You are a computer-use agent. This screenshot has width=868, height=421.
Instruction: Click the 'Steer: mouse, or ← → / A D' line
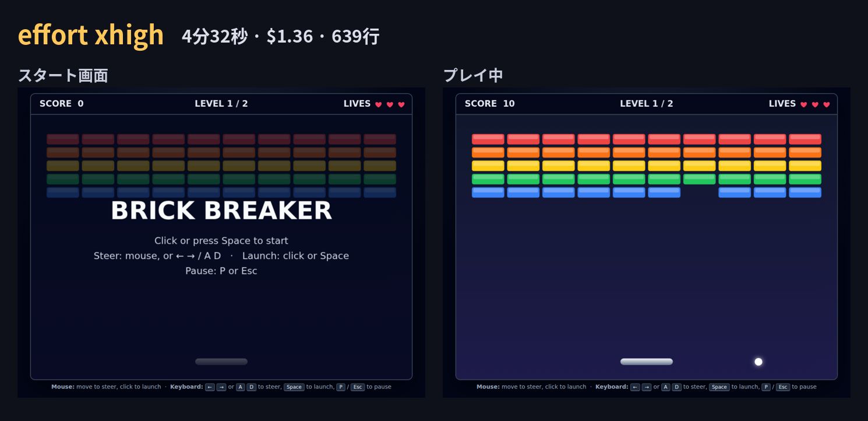[157, 256]
